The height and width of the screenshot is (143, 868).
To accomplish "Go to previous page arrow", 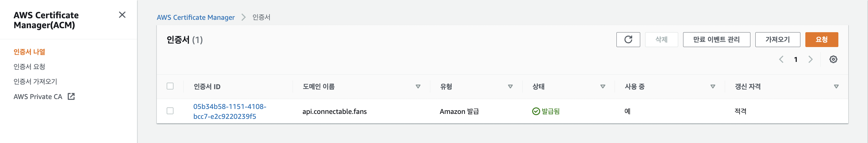I will coord(781,59).
